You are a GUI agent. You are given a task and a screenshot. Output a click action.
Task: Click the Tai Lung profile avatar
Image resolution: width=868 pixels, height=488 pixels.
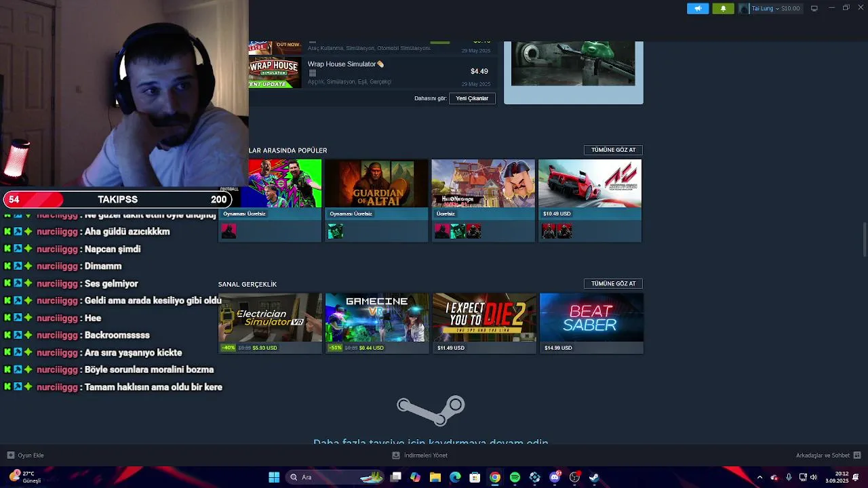click(x=744, y=8)
